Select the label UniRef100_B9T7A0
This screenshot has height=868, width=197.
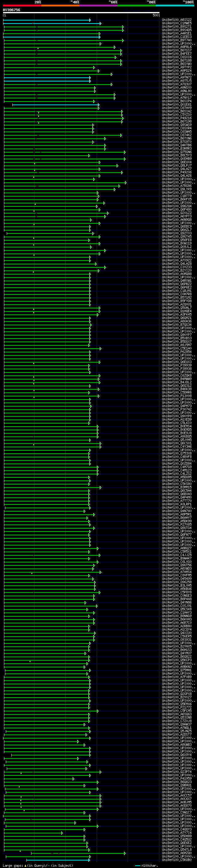pos(177,40)
